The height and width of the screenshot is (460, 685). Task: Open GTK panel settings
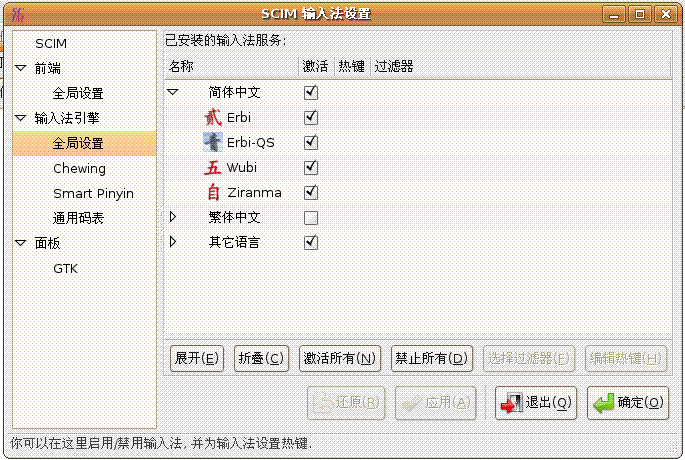coord(66,269)
